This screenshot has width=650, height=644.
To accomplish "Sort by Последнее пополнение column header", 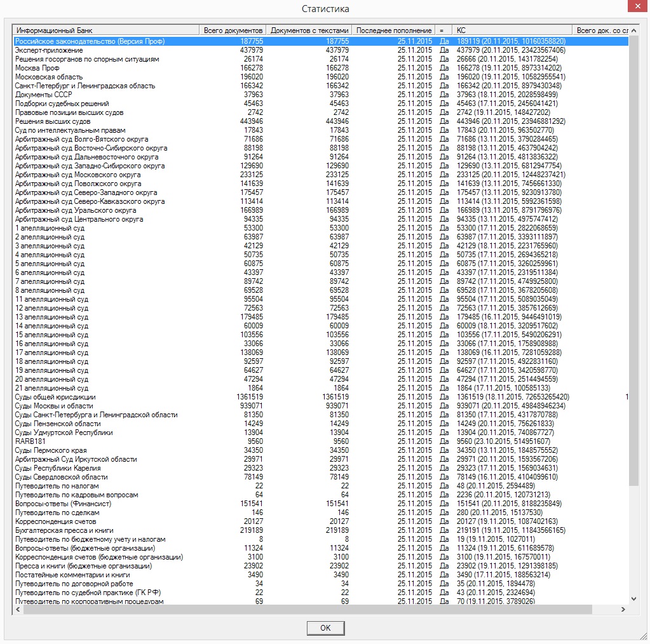I will pos(393,30).
